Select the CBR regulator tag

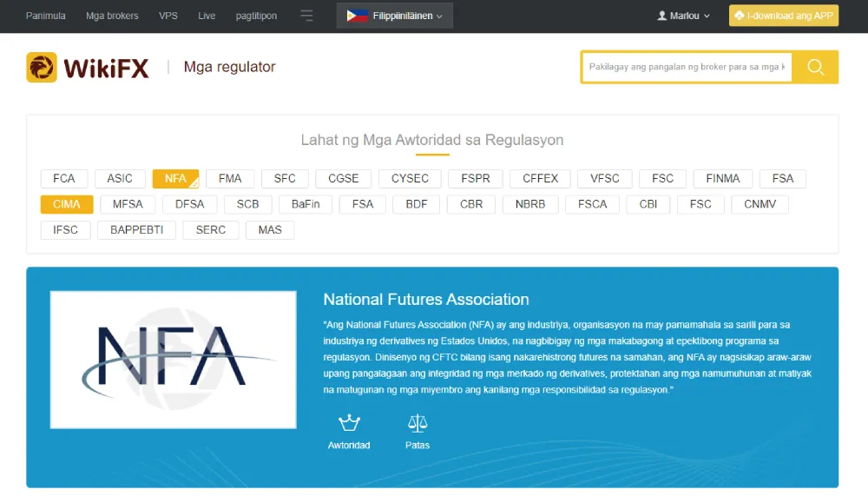pos(471,204)
